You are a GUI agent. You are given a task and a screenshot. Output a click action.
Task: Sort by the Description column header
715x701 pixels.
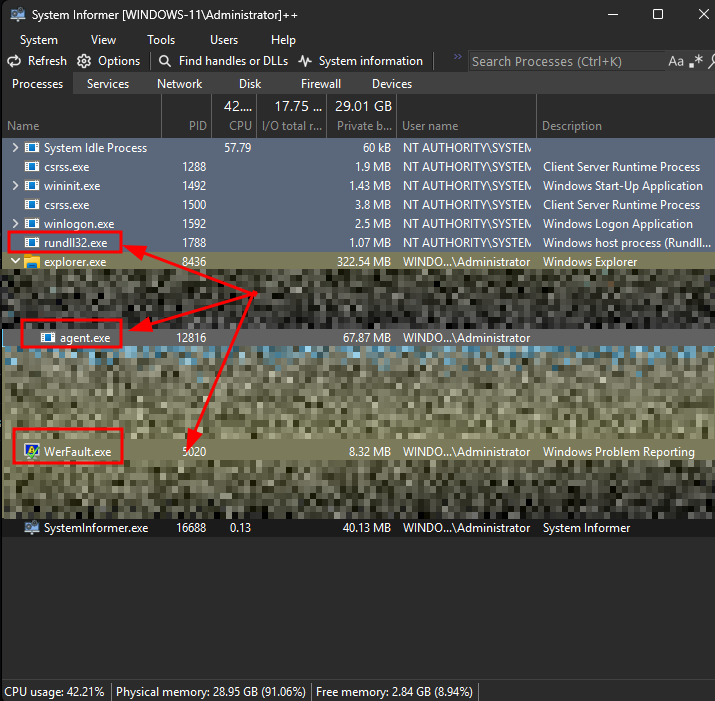point(571,126)
